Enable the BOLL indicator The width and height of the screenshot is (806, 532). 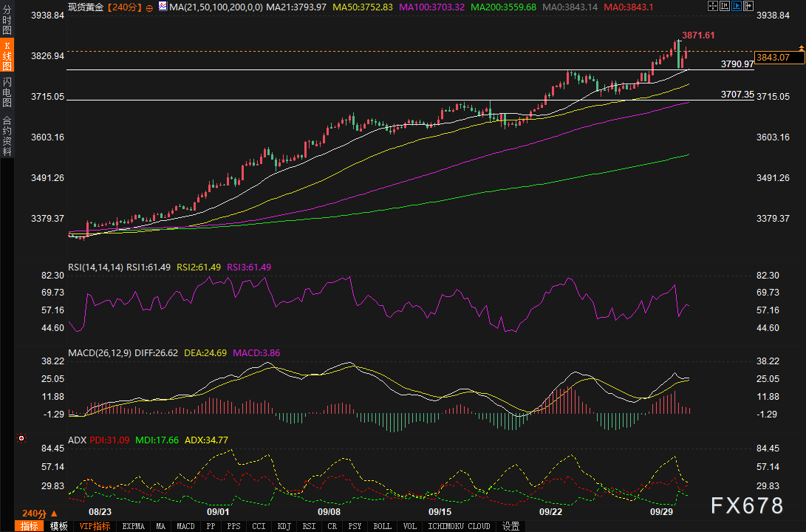click(382, 526)
